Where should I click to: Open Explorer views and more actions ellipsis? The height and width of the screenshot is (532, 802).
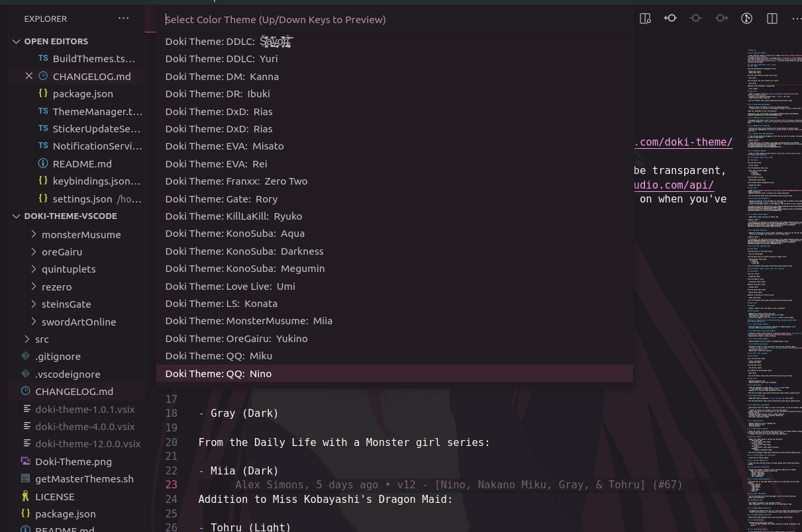coord(124,19)
